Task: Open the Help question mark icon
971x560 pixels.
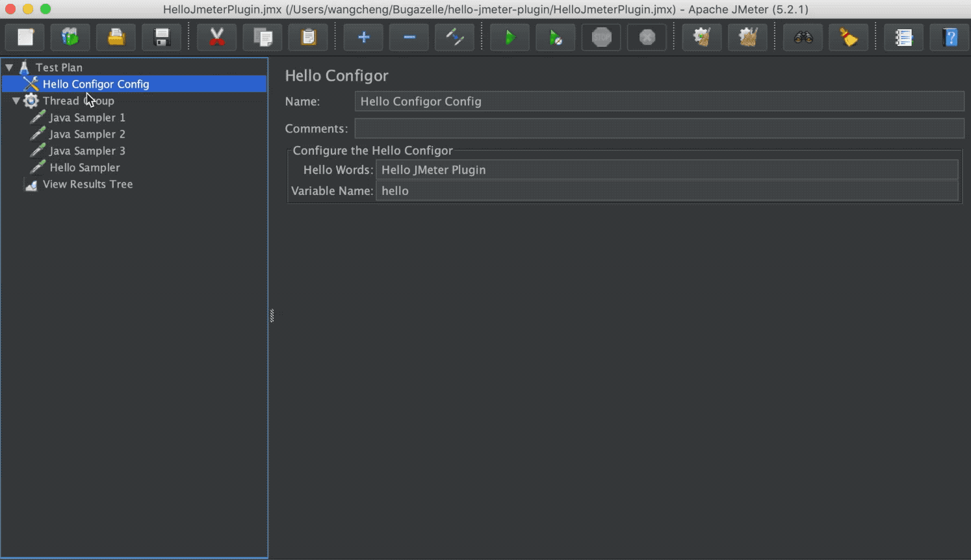Action: (x=950, y=37)
